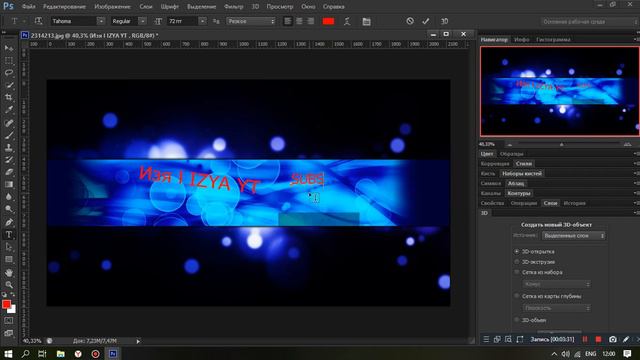Select the Brush tool
The image size is (640, 360).
point(9,135)
